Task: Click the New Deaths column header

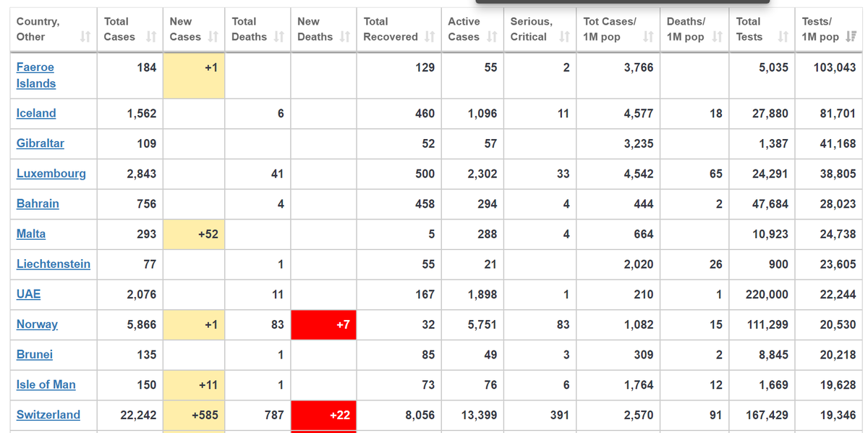Action: (x=324, y=29)
